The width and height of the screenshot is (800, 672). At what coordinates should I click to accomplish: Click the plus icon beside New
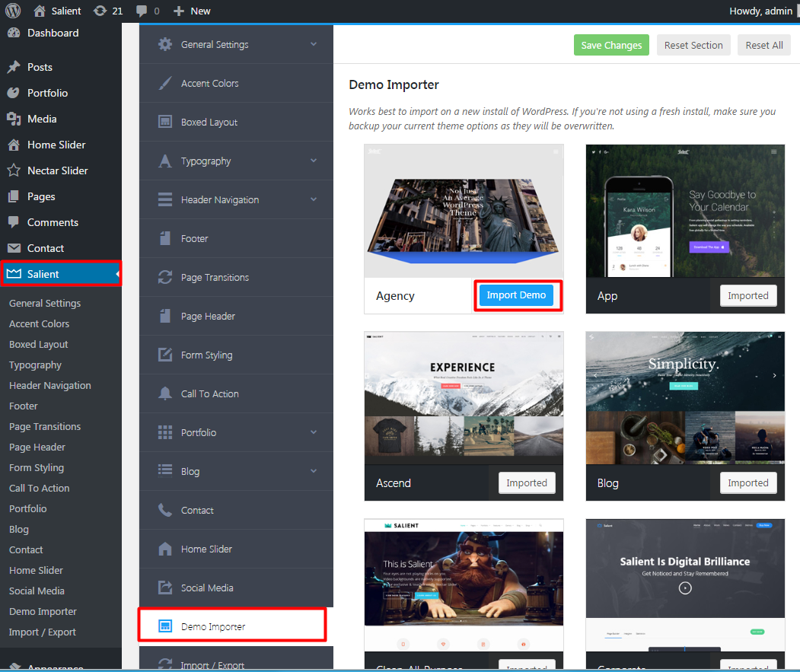click(179, 11)
